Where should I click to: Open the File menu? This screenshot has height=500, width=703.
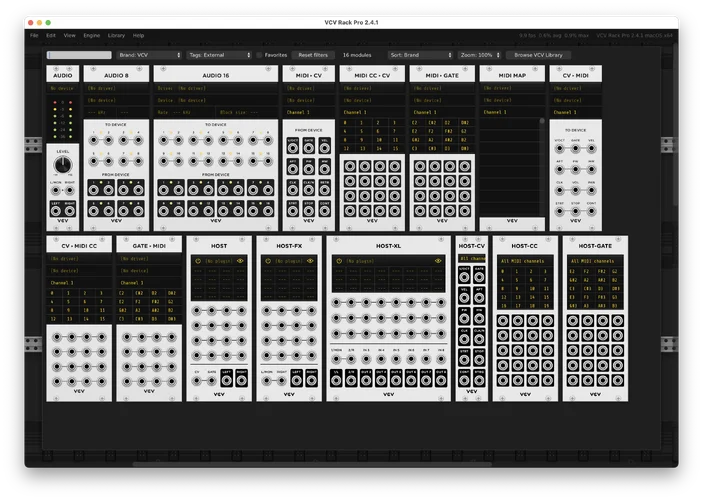34,35
